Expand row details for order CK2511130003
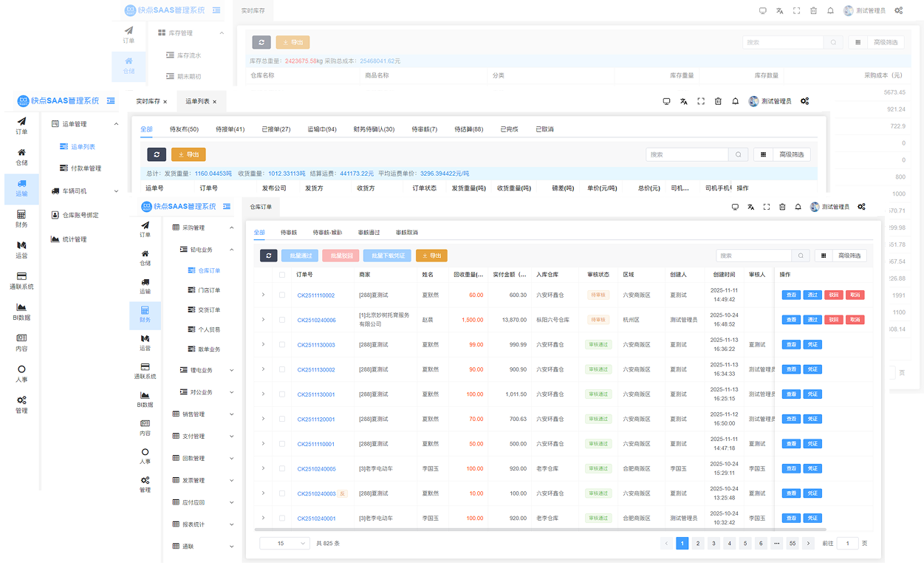The height and width of the screenshot is (568, 924). 263,345
